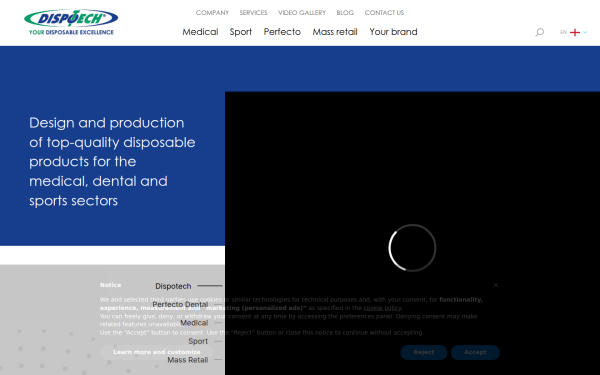600x375 pixels.
Task: Click the English flag icon
Action: (x=575, y=33)
